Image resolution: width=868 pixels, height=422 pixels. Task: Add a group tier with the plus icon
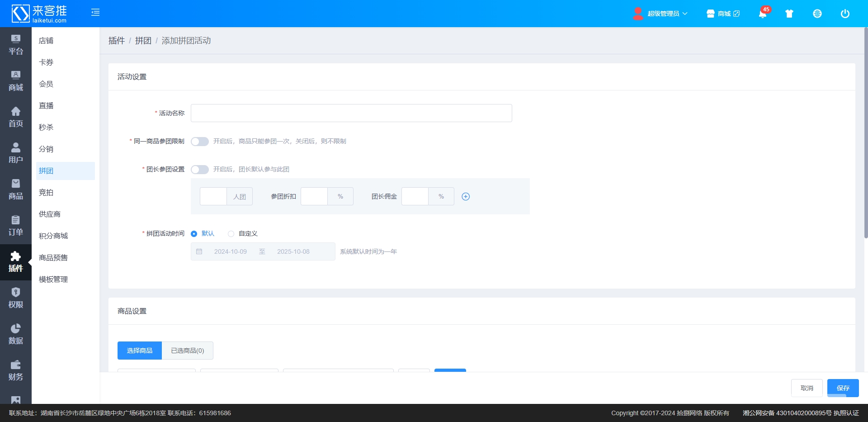click(x=466, y=196)
